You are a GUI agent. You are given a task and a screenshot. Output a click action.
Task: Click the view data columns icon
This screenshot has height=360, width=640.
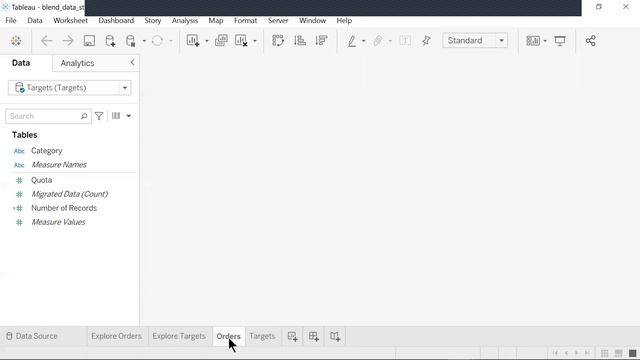[x=116, y=116]
